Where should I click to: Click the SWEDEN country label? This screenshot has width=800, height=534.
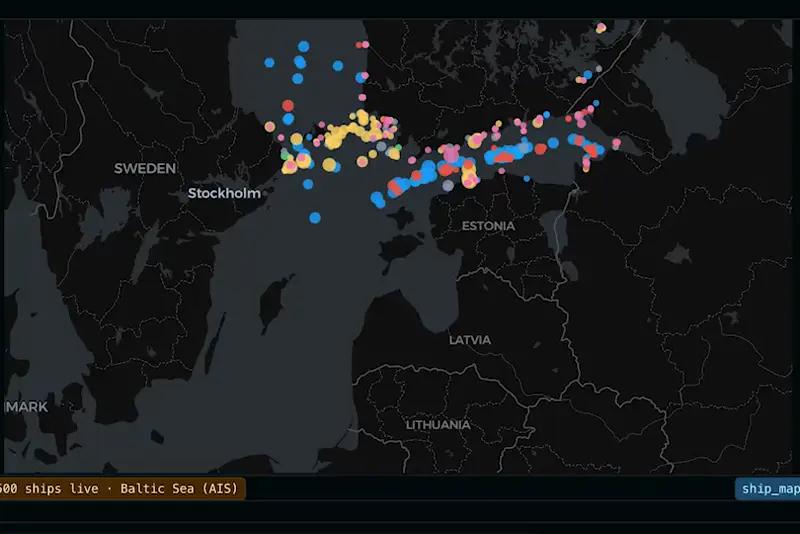pyautogui.click(x=145, y=168)
